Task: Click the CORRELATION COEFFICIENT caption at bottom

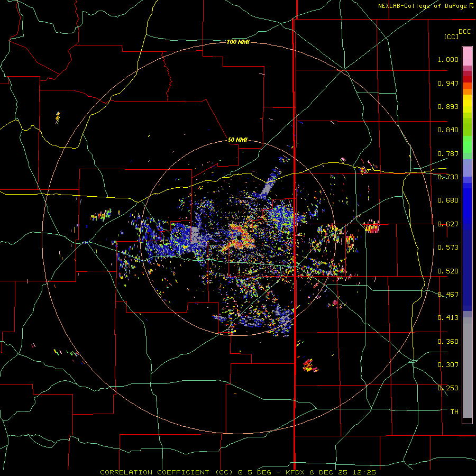Action: click(237, 472)
